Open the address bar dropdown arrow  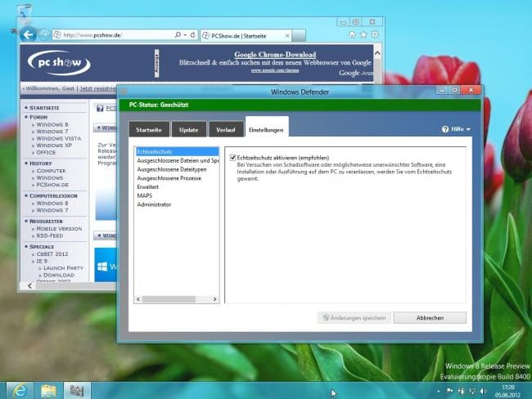pyautogui.click(x=185, y=34)
